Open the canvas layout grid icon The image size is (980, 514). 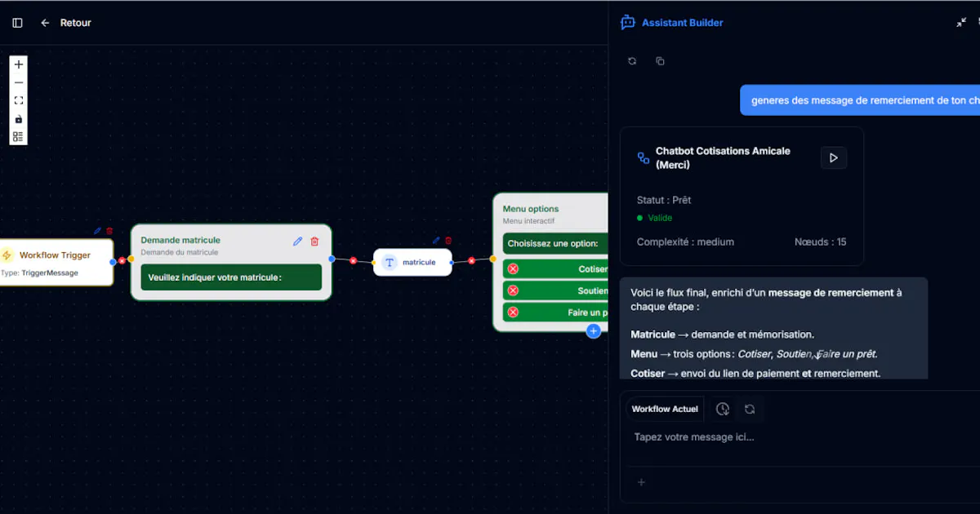[19, 137]
